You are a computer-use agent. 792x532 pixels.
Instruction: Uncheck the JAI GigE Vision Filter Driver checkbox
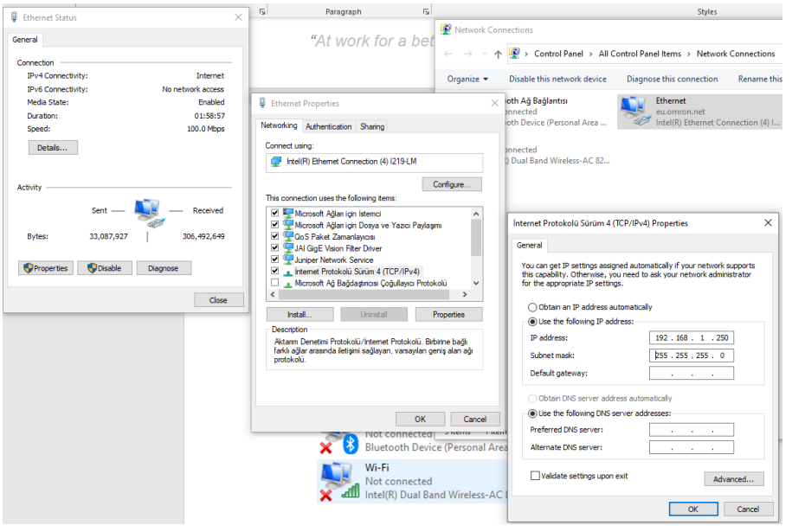tap(275, 247)
